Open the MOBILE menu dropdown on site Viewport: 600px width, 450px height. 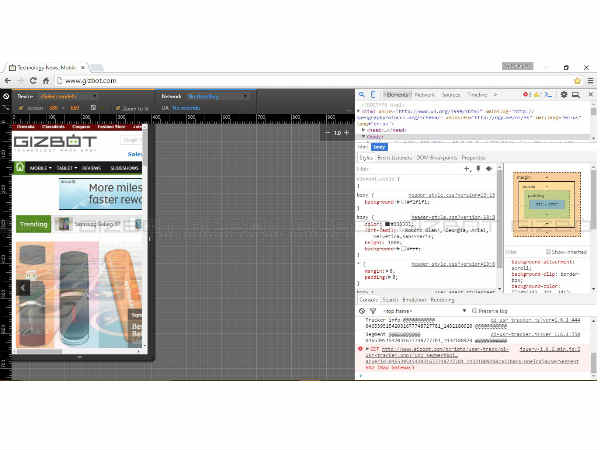tap(41, 168)
